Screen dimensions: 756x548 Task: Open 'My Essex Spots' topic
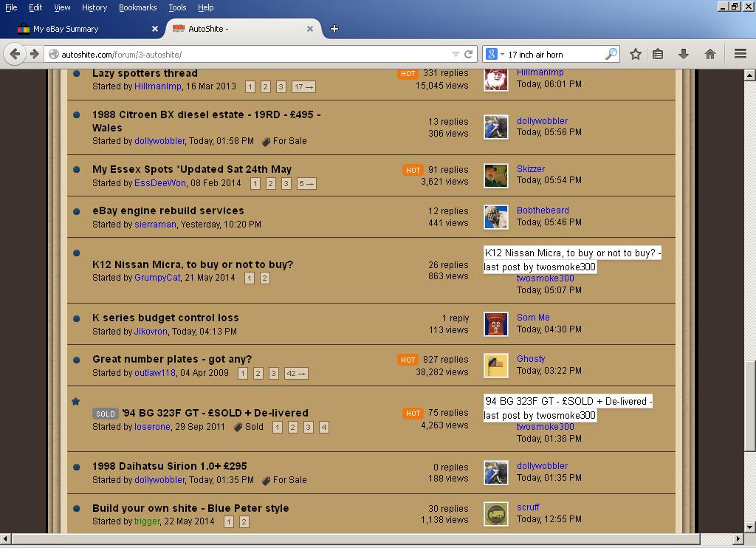[x=192, y=169]
